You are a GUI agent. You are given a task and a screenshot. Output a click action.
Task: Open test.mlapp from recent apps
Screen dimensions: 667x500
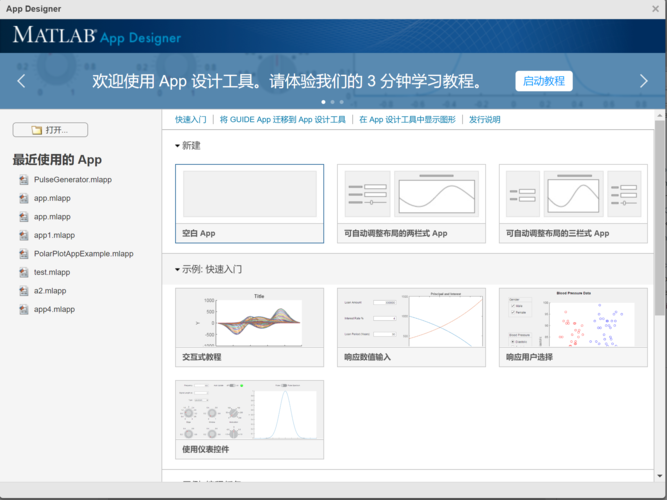tap(52, 272)
